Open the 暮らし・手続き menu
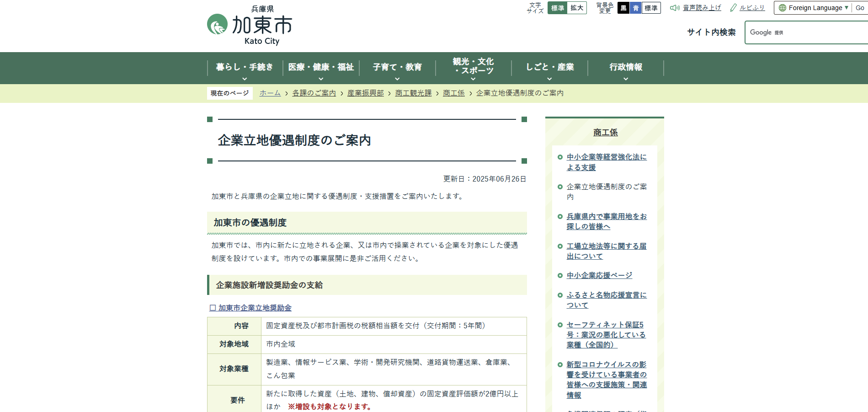 click(x=245, y=67)
